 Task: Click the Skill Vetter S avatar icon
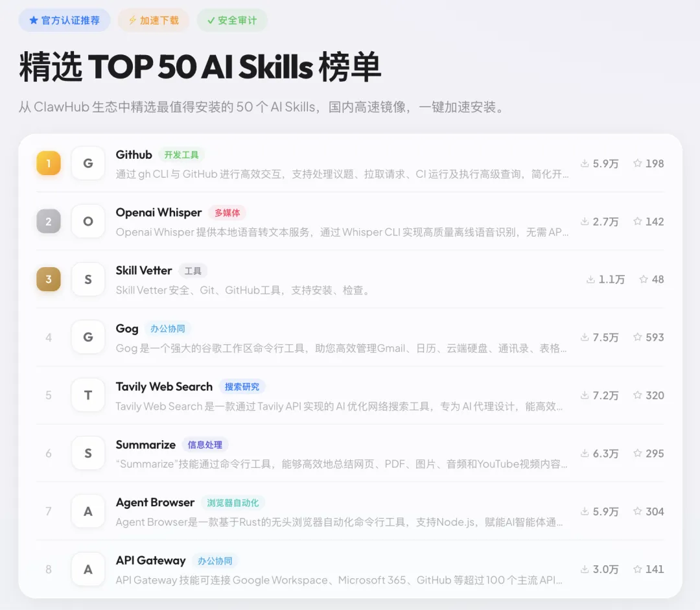[x=88, y=279]
